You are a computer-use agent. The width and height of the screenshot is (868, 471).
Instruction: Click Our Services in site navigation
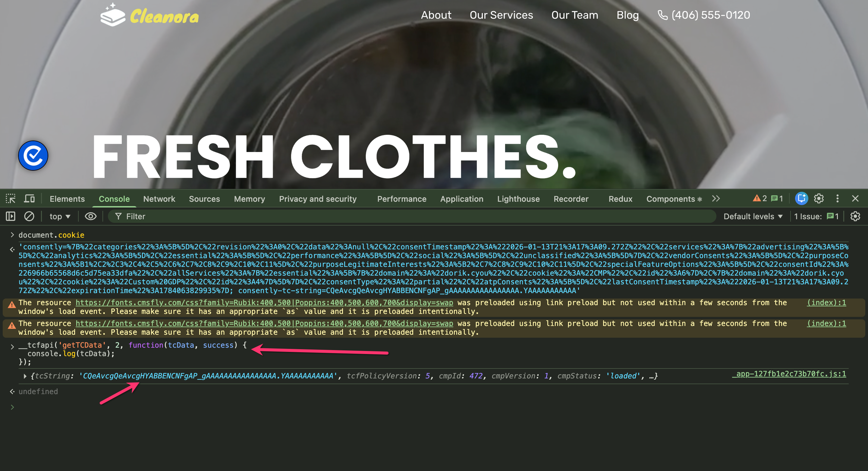click(501, 15)
